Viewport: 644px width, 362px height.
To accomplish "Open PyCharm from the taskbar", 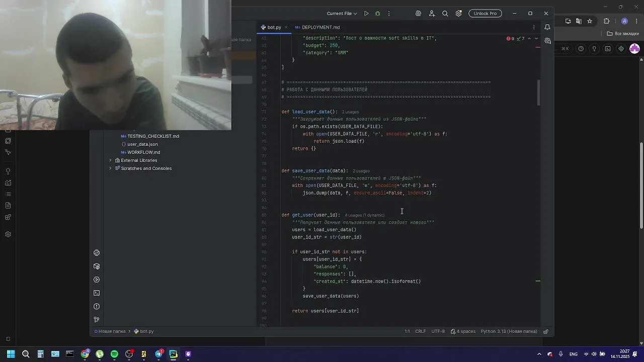I will (174, 354).
